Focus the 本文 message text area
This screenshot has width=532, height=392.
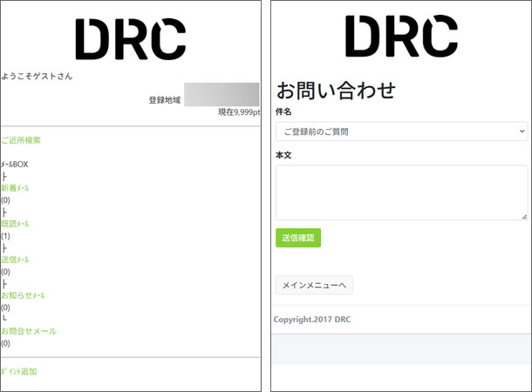[x=401, y=192]
